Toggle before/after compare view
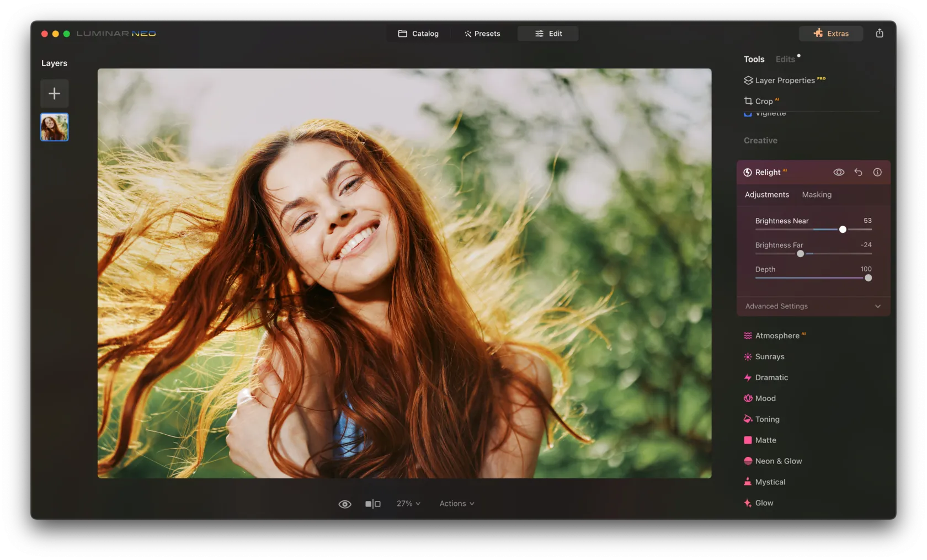This screenshot has height=560, width=927. (373, 504)
